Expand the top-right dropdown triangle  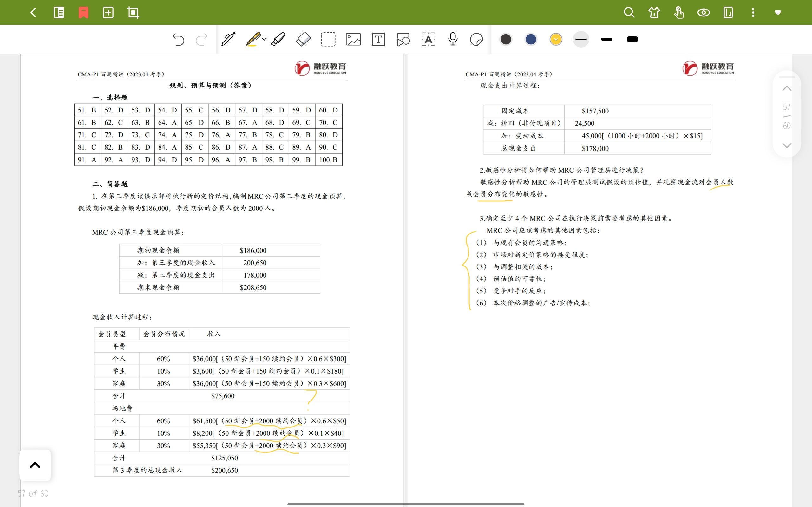click(x=777, y=13)
